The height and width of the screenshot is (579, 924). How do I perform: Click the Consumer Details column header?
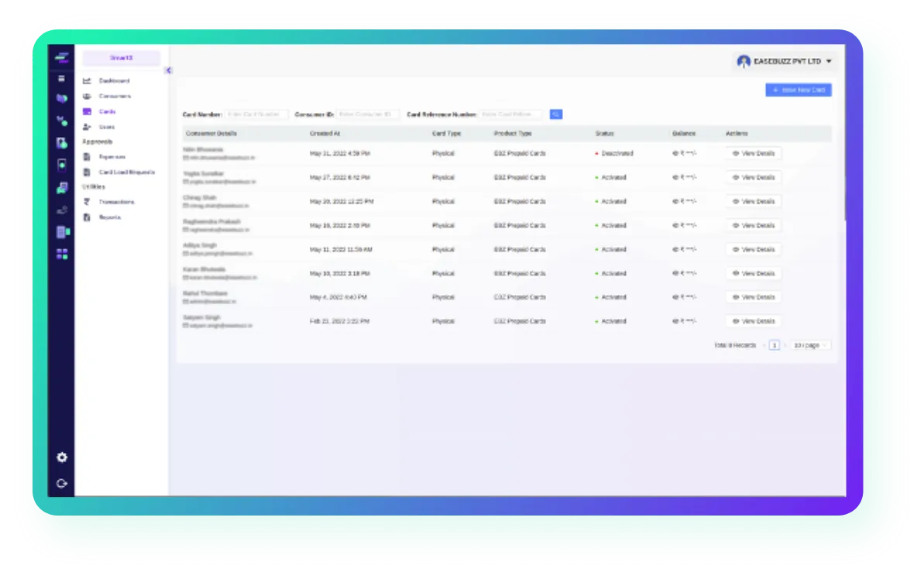[x=211, y=134]
